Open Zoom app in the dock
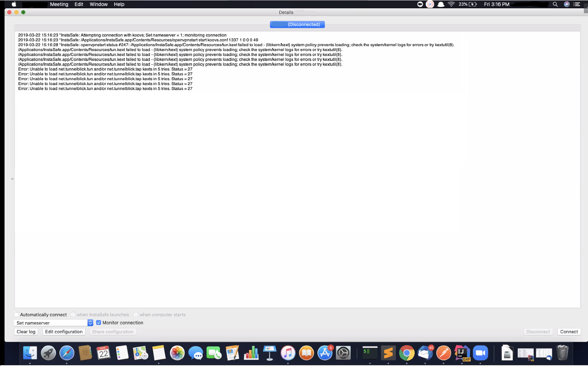588x366 pixels. pyautogui.click(x=481, y=353)
